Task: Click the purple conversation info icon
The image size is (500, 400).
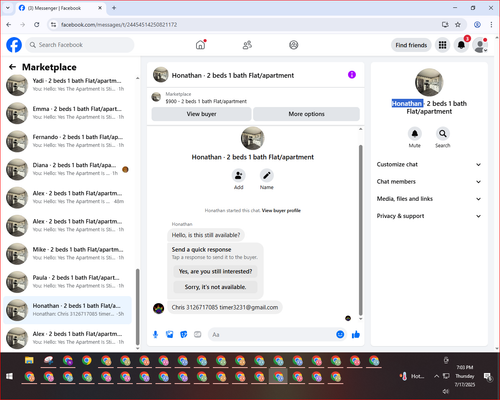Action: point(352,75)
